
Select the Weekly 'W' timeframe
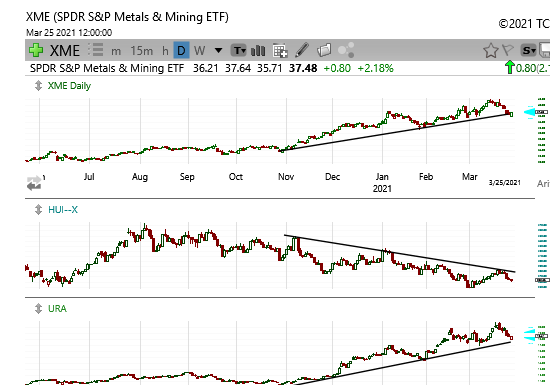point(199,50)
